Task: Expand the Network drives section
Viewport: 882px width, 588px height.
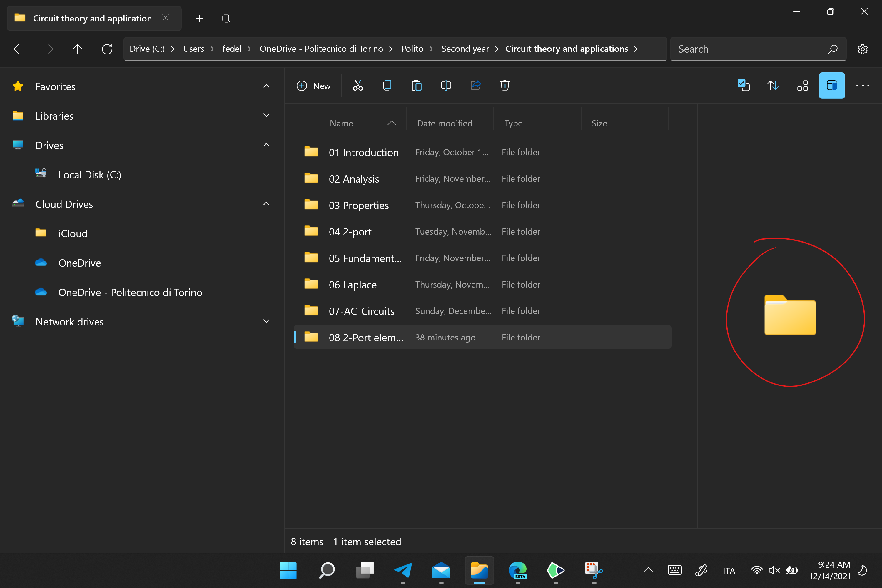Action: click(266, 321)
